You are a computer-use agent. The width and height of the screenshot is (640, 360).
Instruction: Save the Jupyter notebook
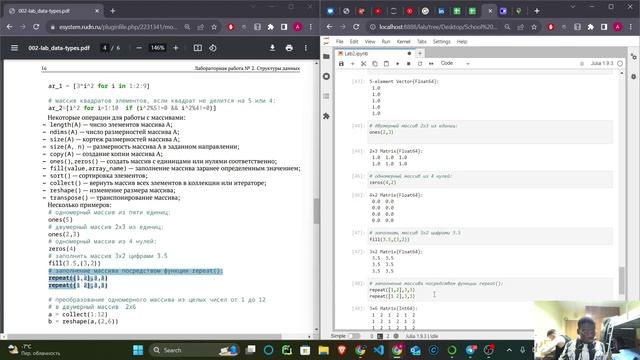(341, 64)
